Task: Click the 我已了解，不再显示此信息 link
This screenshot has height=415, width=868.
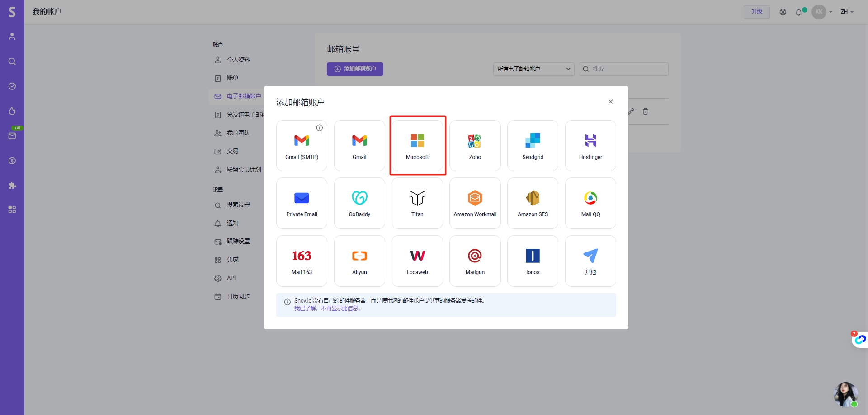Action: tap(328, 308)
